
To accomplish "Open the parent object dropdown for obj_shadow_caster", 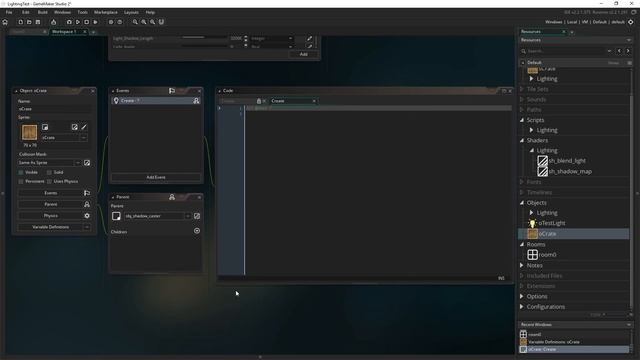I will click(188, 216).
